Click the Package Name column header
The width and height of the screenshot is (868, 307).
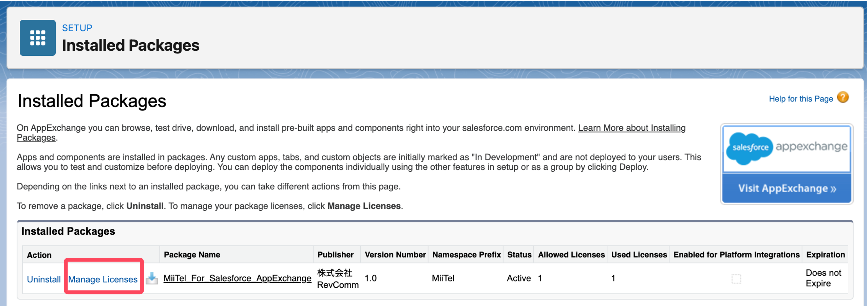(192, 255)
